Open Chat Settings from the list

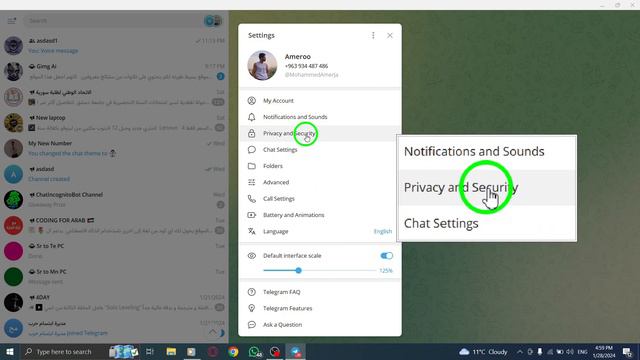[320, 150]
